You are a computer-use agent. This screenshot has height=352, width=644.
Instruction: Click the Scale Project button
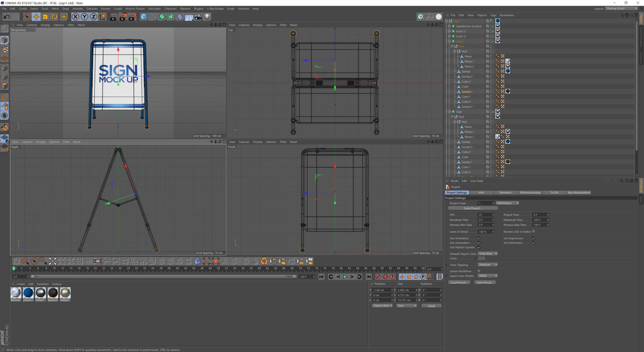(473, 209)
